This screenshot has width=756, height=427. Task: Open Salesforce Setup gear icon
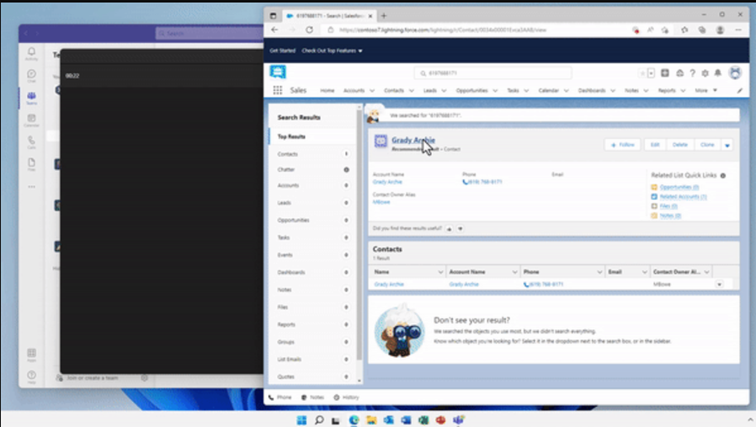[705, 73]
